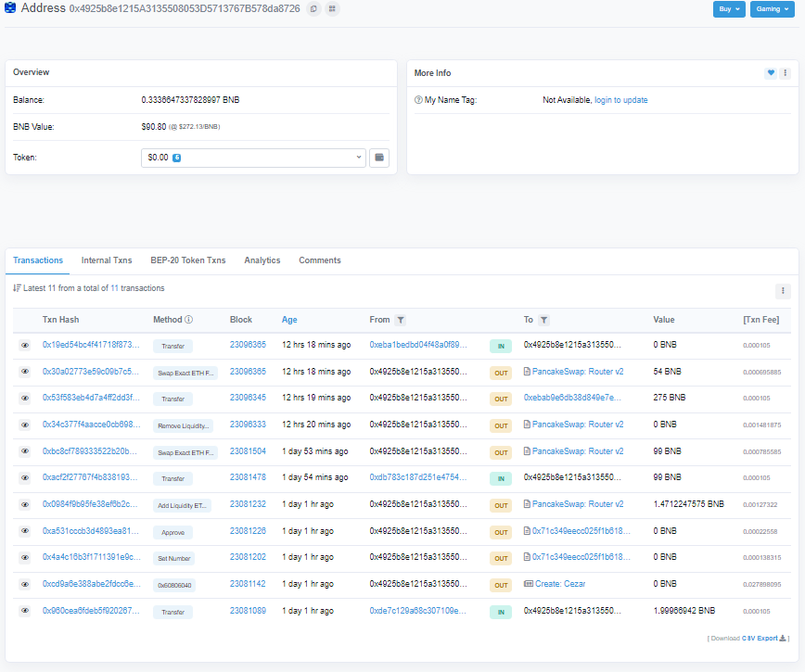
Task: Show the address QR code
Action: [x=332, y=8]
